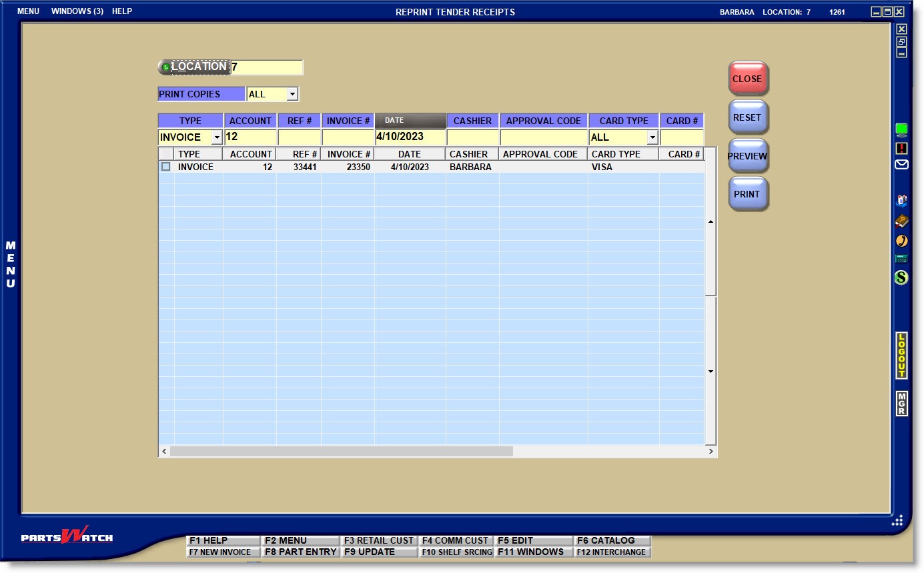Click the grid's horizontal scrollbar thumb
The image size is (924, 573).
click(341, 452)
